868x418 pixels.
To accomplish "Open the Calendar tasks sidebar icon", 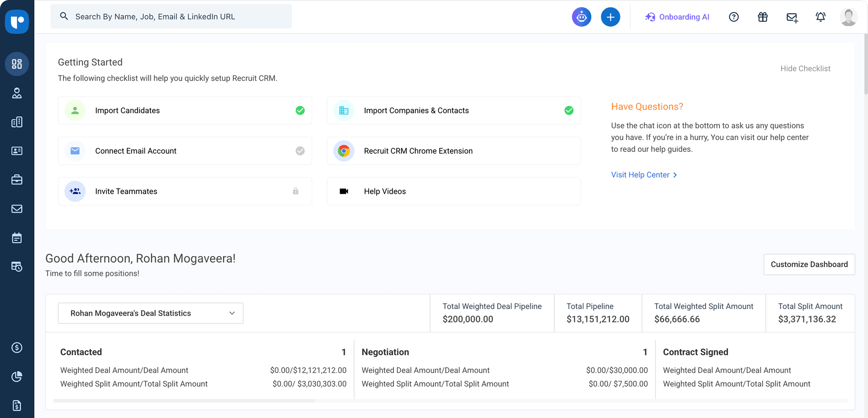I will (17, 238).
